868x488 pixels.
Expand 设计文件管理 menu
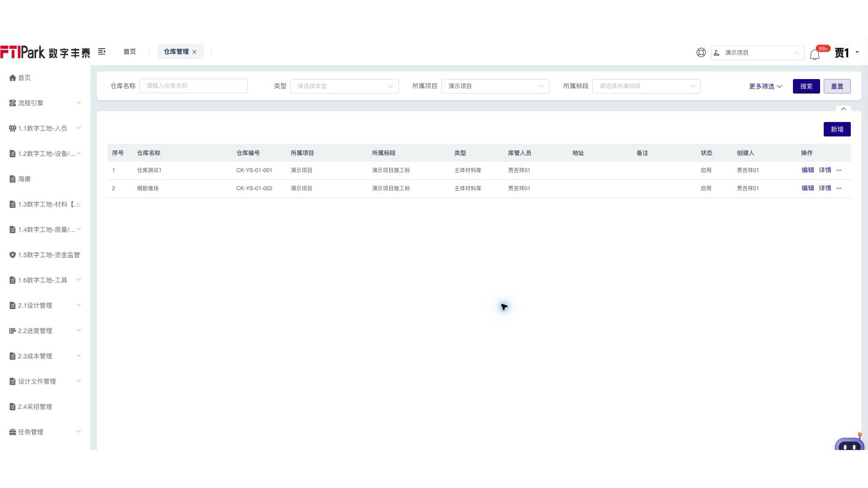(45, 381)
